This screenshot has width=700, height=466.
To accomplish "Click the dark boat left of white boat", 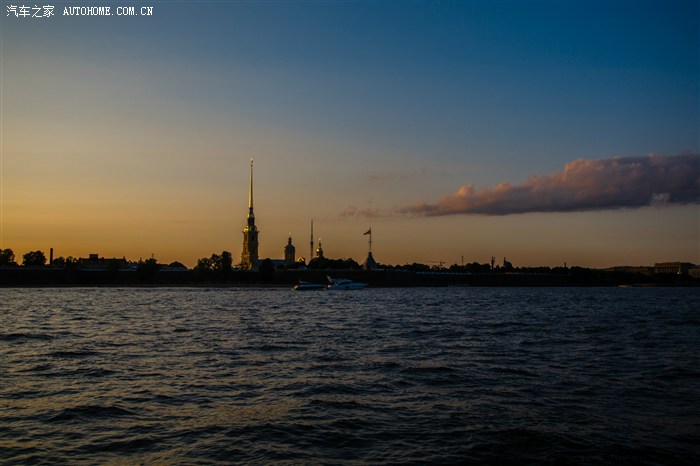I will pyautogui.click(x=308, y=286).
